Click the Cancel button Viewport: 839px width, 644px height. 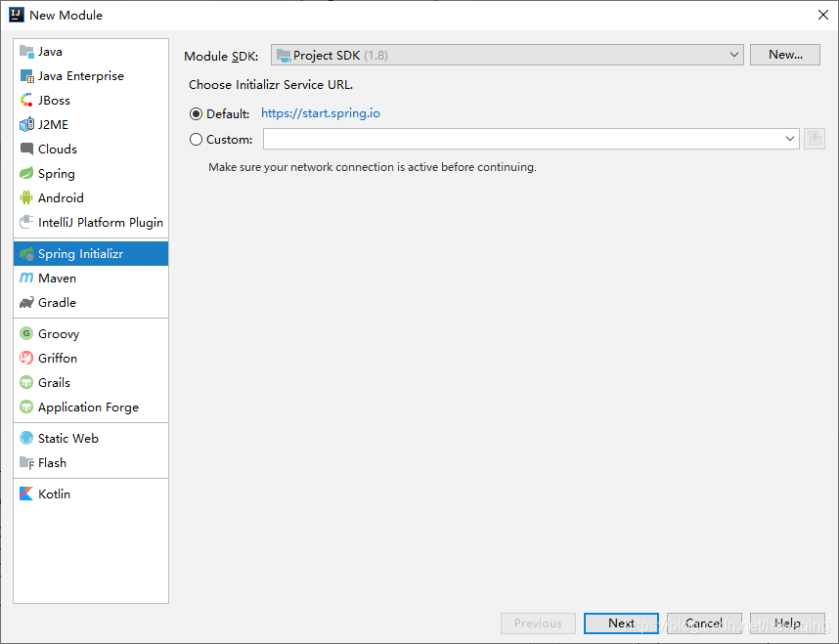[x=704, y=623]
